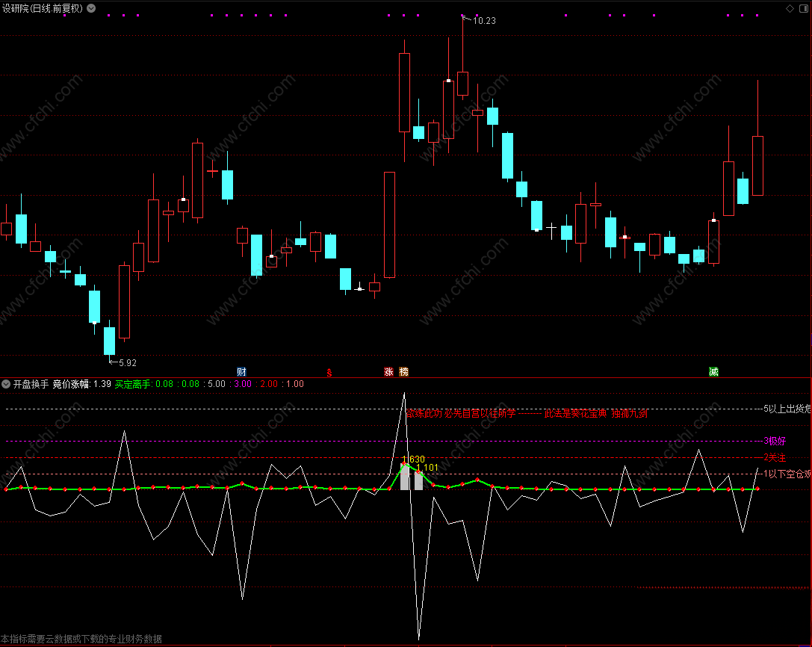Click the 开盘换手 indicator name
The width and height of the screenshot is (812, 647).
point(31,384)
